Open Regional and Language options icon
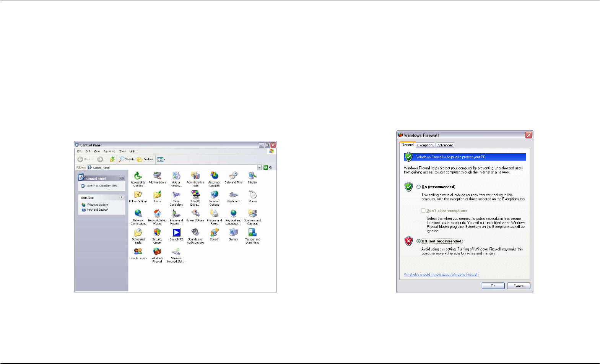This screenshot has width=600, height=364. click(233, 213)
